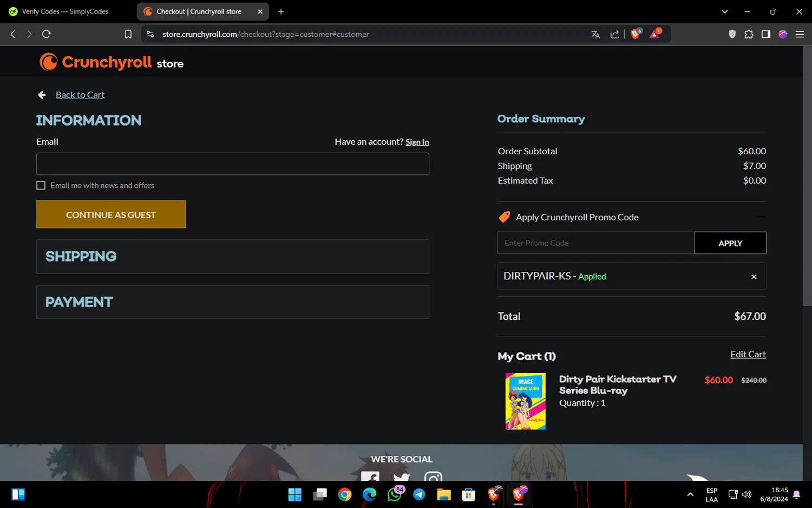Click the taskbar volume icon

pyautogui.click(x=747, y=494)
